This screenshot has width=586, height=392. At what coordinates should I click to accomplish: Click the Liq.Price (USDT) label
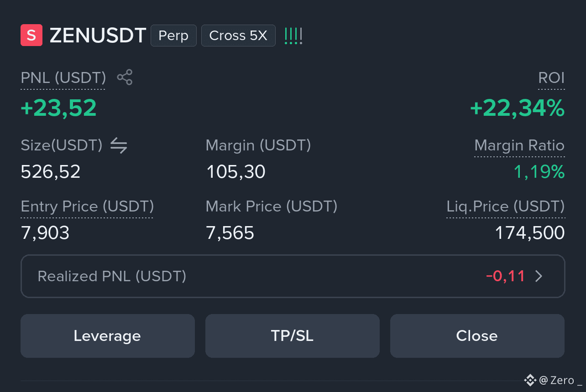click(x=506, y=206)
